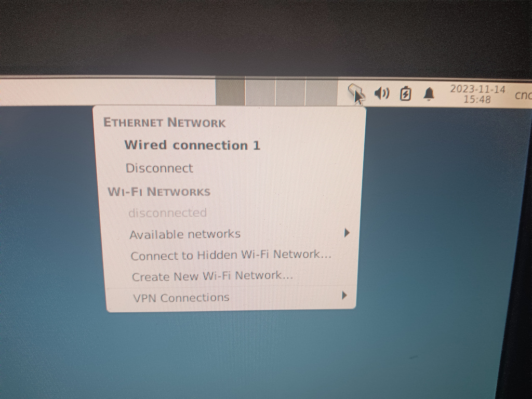The height and width of the screenshot is (399, 532).
Task: Choose Create New Wi-Fi Network
Action: (x=212, y=276)
